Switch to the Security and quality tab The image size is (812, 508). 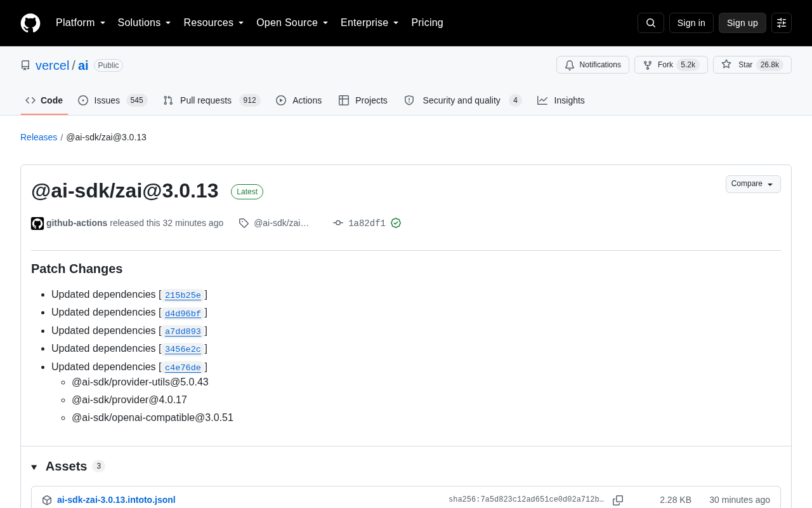coord(463,100)
